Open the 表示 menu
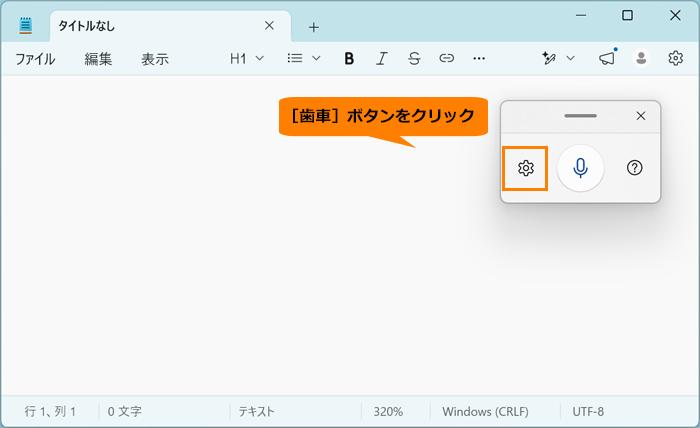The height and width of the screenshot is (428, 700). coord(155,59)
